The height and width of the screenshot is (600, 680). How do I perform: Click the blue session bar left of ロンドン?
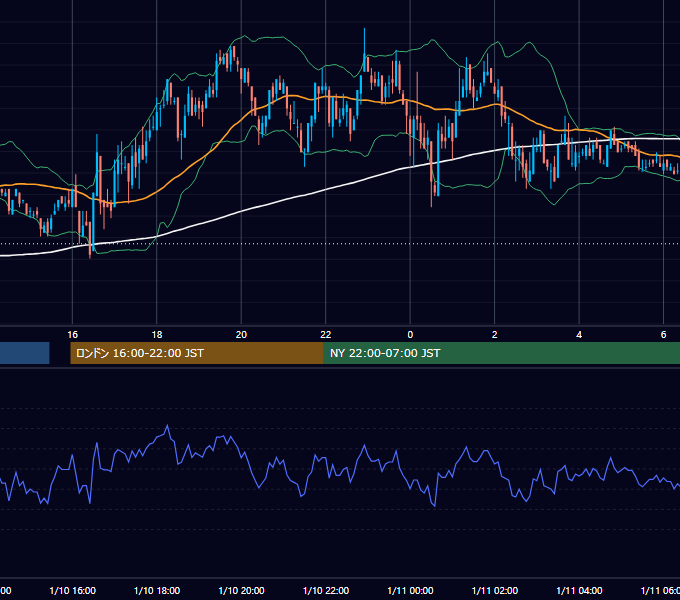coord(25,353)
